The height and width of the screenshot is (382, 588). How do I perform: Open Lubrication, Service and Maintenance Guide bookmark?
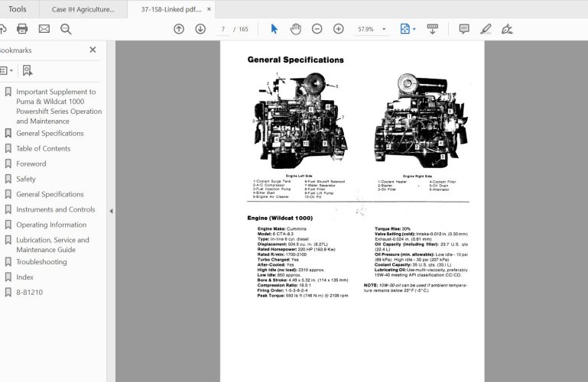click(53, 244)
